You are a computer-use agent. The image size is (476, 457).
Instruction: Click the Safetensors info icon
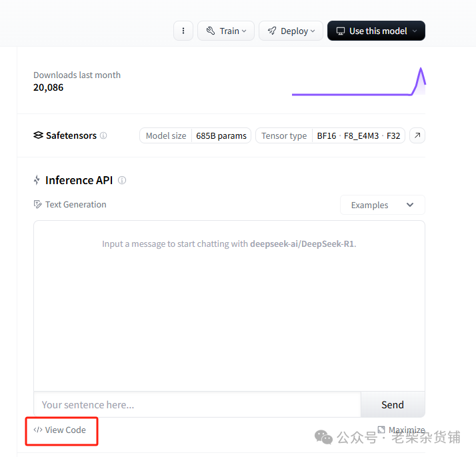tap(103, 135)
